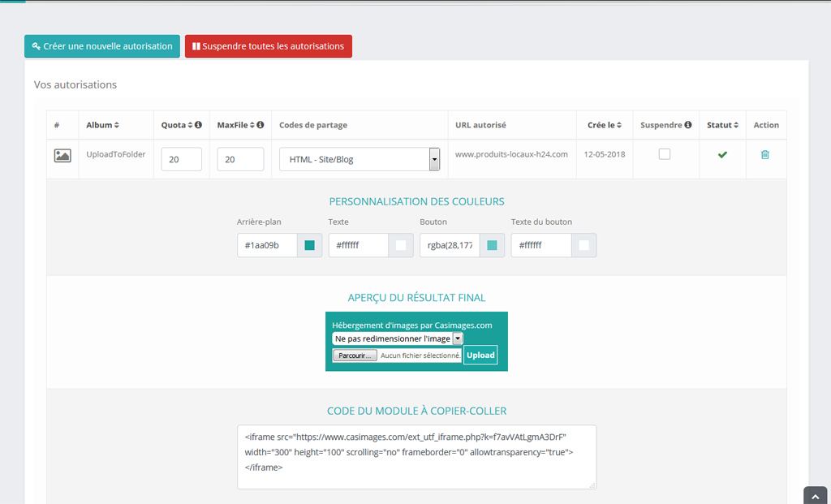
Task: Click 'Créer une nouvelle autorisation' button
Action: click(102, 46)
